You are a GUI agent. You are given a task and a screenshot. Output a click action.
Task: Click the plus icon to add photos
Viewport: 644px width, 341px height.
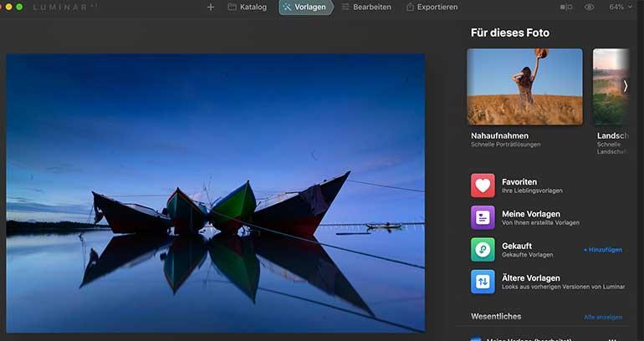click(210, 7)
